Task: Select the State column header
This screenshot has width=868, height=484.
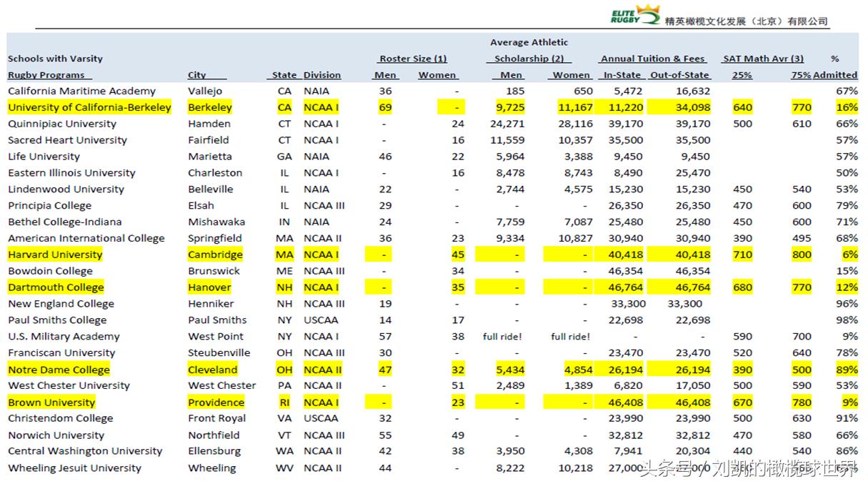Action: (x=284, y=75)
